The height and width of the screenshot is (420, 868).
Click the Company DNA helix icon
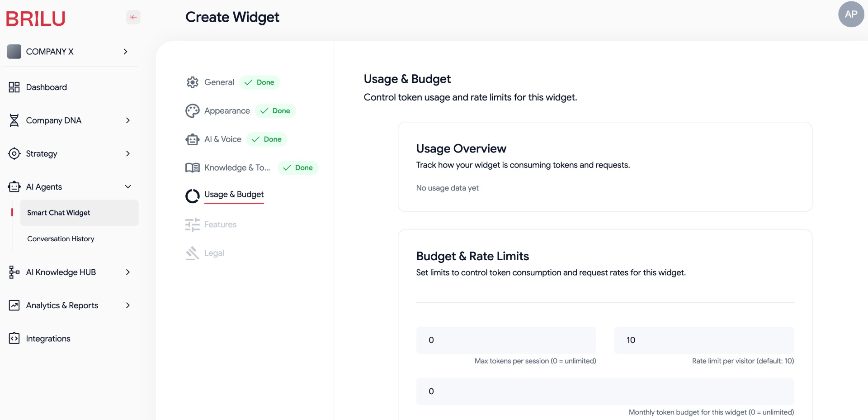coord(14,120)
